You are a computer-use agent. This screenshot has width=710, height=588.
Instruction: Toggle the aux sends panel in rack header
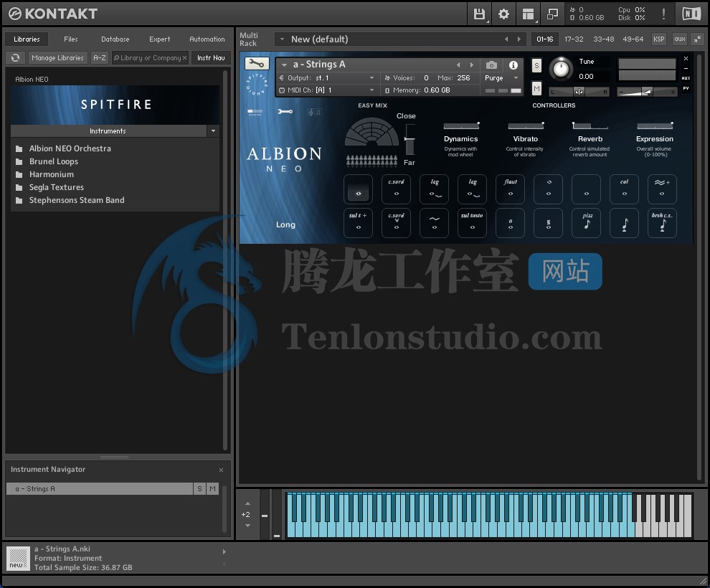680,39
